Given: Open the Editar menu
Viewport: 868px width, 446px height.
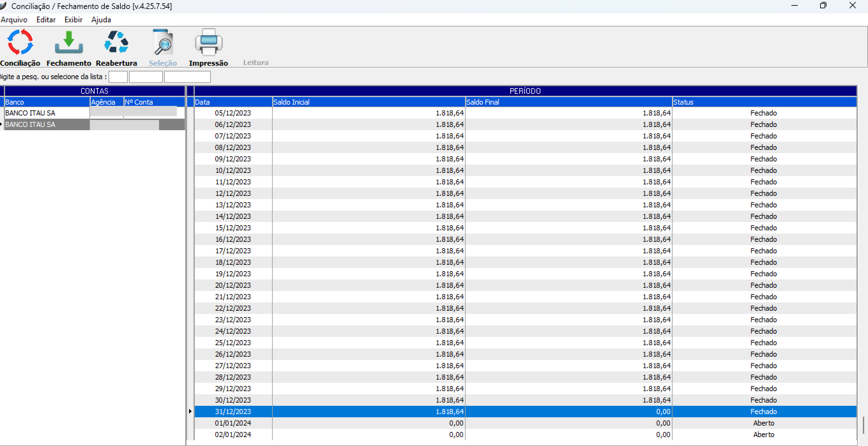Looking at the screenshot, I should coord(46,19).
